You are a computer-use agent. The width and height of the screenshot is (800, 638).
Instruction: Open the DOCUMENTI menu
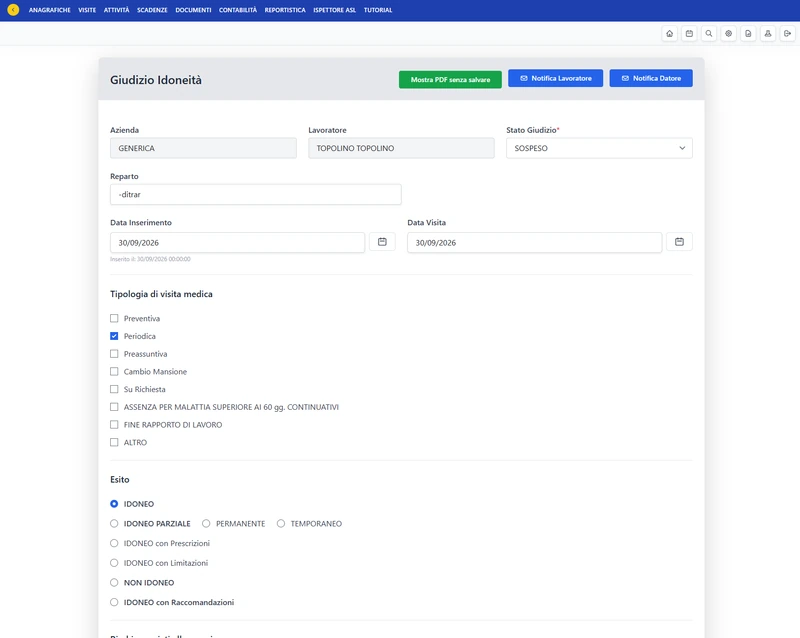(193, 10)
